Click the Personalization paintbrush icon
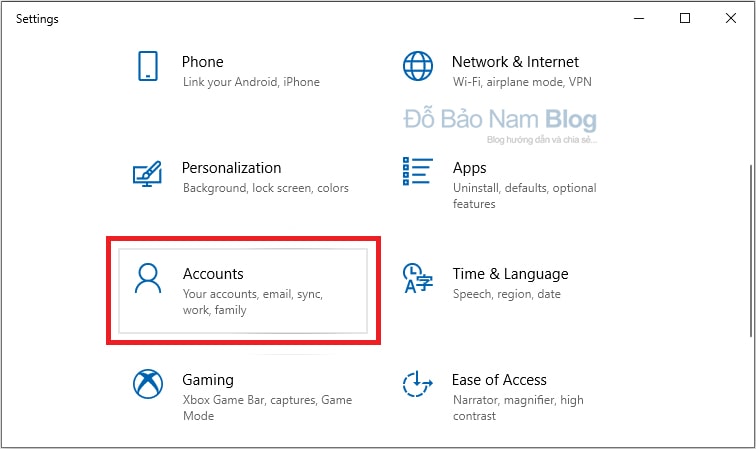 [147, 174]
